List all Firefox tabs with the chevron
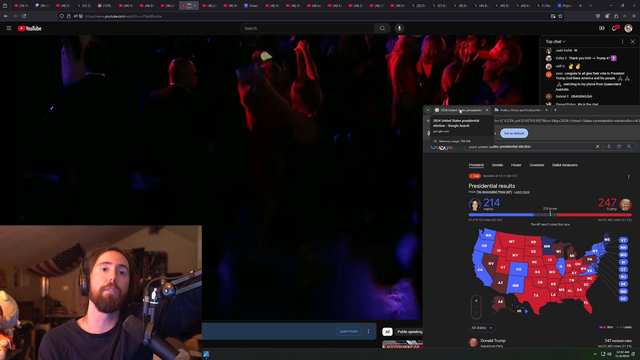Image resolution: width=640 pixels, height=360 pixels. [x=590, y=6]
